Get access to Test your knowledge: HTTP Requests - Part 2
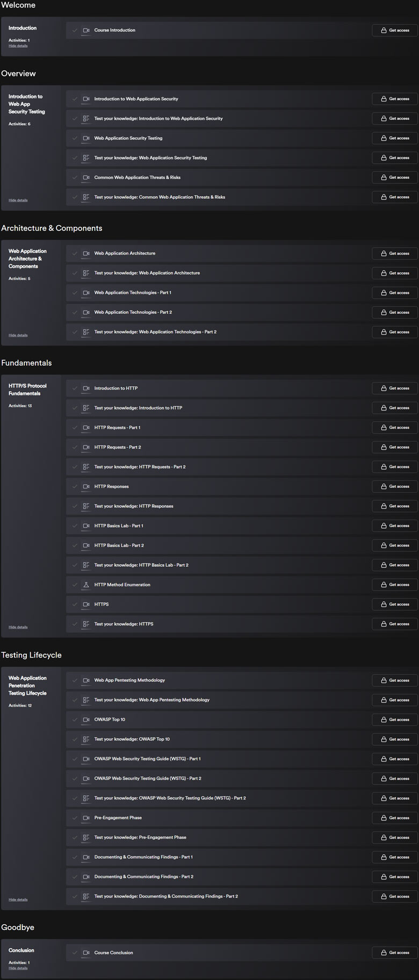This screenshot has height=980, width=419. [395, 467]
